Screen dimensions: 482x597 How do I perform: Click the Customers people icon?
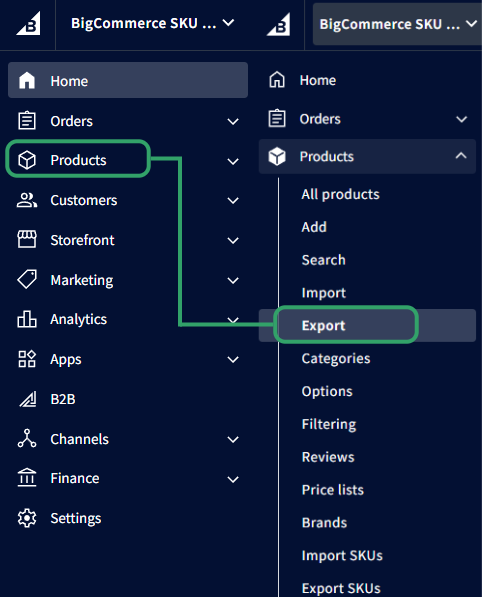[x=27, y=200]
